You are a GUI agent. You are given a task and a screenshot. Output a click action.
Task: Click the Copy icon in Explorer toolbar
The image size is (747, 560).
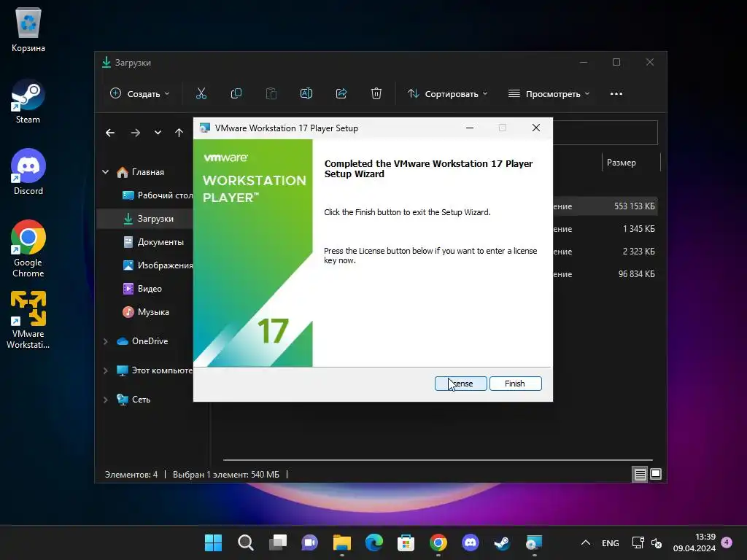[x=236, y=94]
